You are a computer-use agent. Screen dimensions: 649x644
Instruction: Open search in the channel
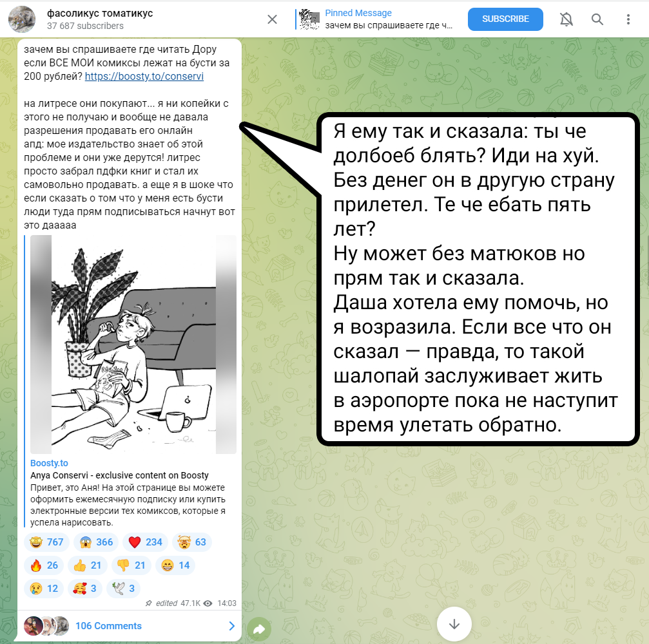[x=597, y=19]
